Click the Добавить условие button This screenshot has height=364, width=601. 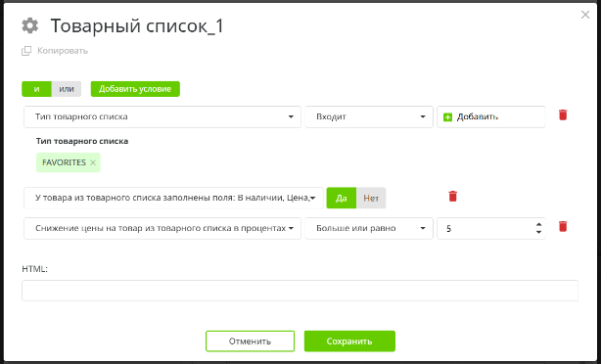135,89
